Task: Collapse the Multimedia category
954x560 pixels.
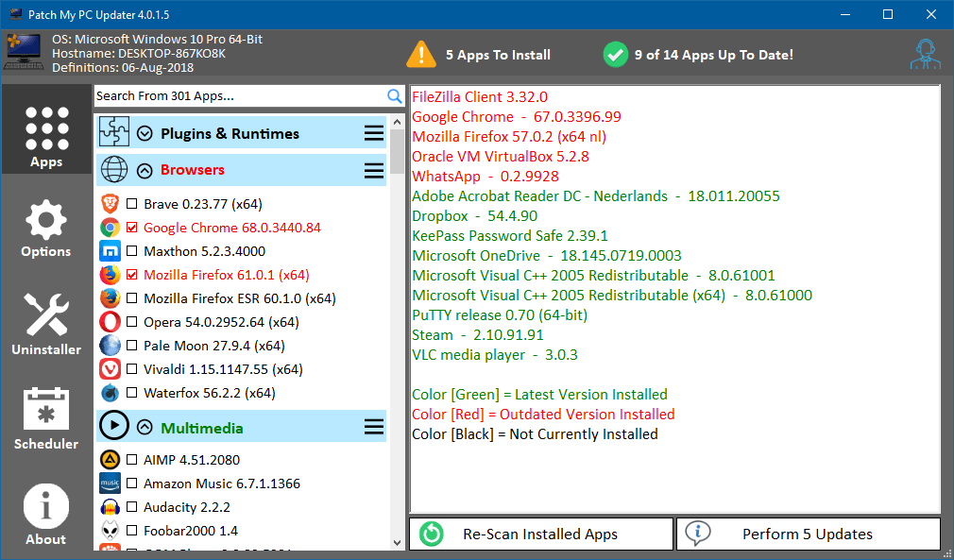Action: pos(145,428)
